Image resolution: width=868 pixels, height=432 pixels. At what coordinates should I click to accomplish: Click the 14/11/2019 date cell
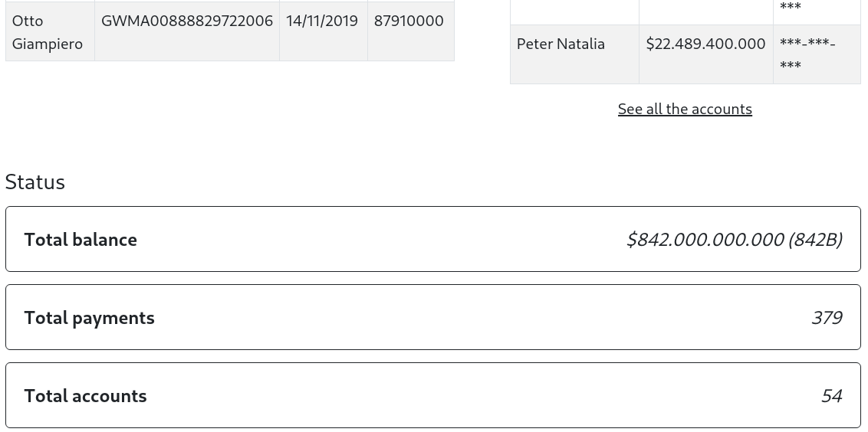tap(322, 21)
